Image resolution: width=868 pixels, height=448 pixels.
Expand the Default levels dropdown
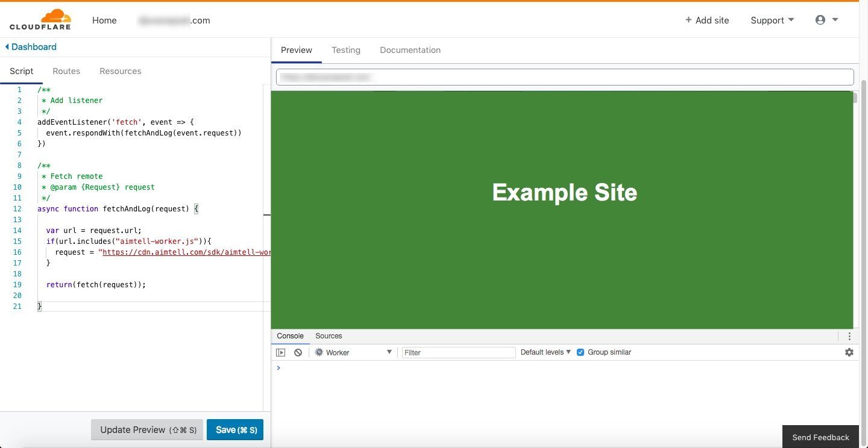(x=546, y=352)
